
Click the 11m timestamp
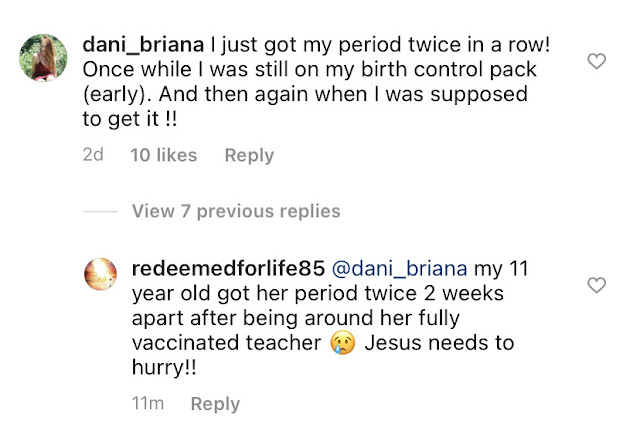[148, 403]
